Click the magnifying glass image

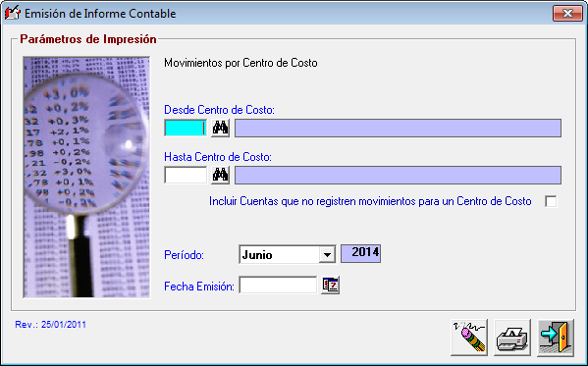(86, 178)
